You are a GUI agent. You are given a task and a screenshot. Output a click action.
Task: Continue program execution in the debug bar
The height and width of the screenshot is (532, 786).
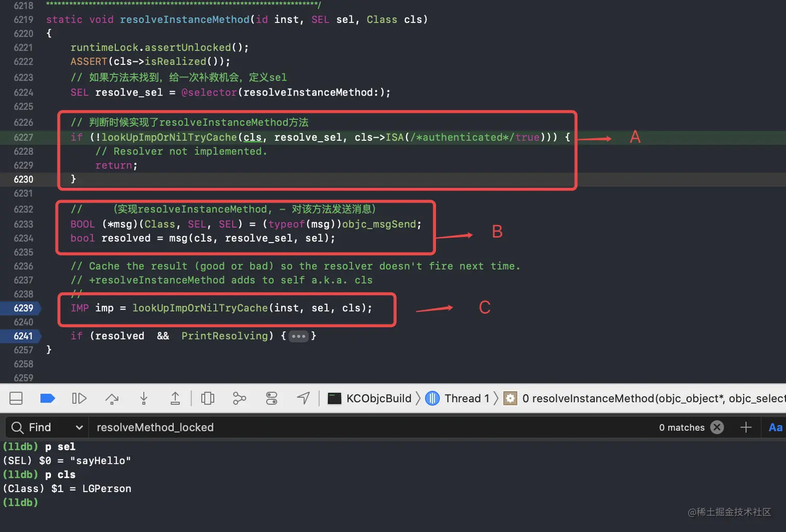point(79,398)
